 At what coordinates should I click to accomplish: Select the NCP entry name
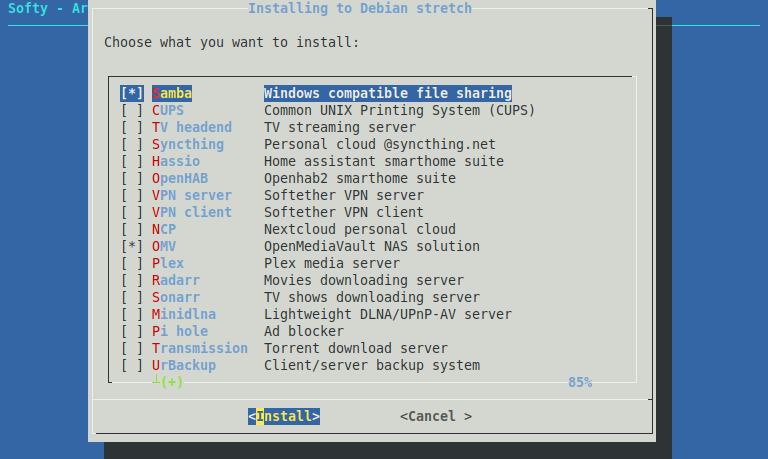coord(164,229)
